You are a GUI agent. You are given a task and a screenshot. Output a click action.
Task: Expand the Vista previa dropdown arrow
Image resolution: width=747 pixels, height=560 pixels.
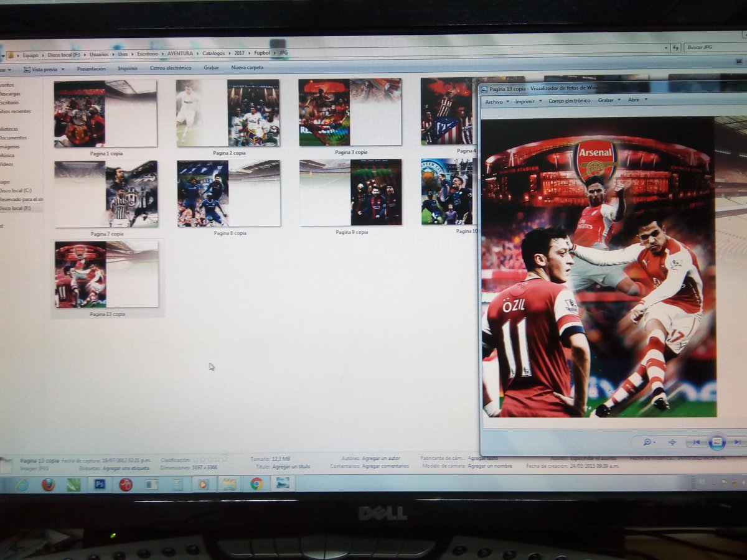pyautogui.click(x=62, y=69)
